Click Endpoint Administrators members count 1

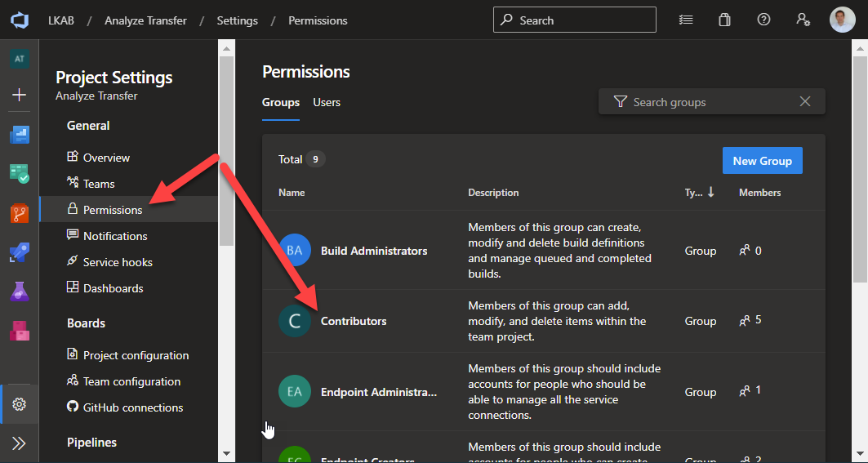[750, 390]
